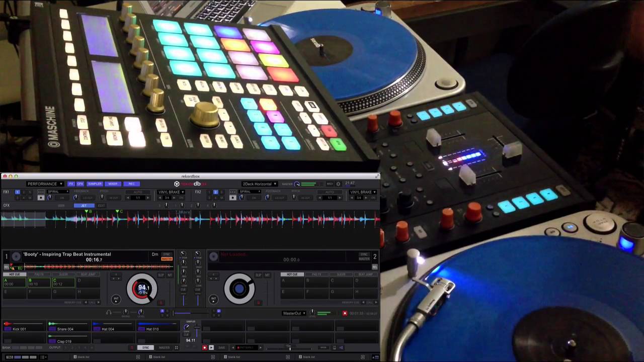
Task: Click the sampler sequencer play button
Action: click(211, 347)
